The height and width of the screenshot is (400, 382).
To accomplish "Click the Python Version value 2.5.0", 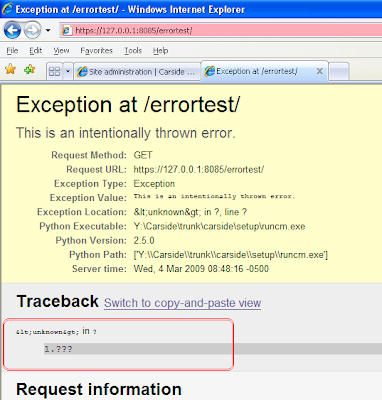I will [144, 240].
